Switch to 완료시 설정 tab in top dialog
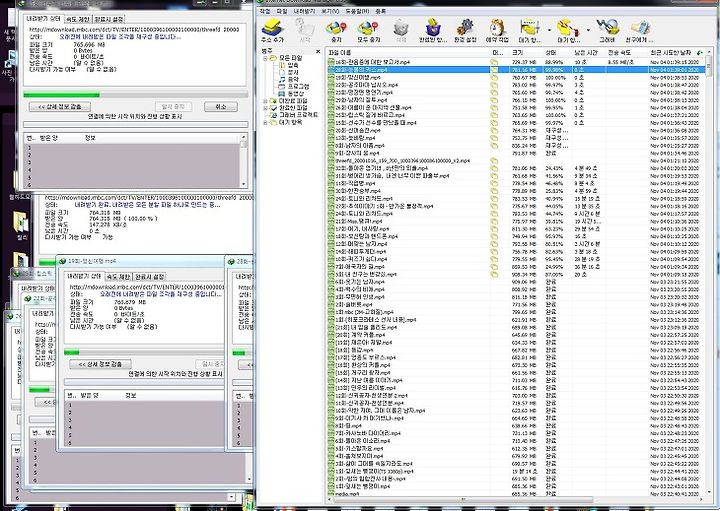 [x=109, y=19]
